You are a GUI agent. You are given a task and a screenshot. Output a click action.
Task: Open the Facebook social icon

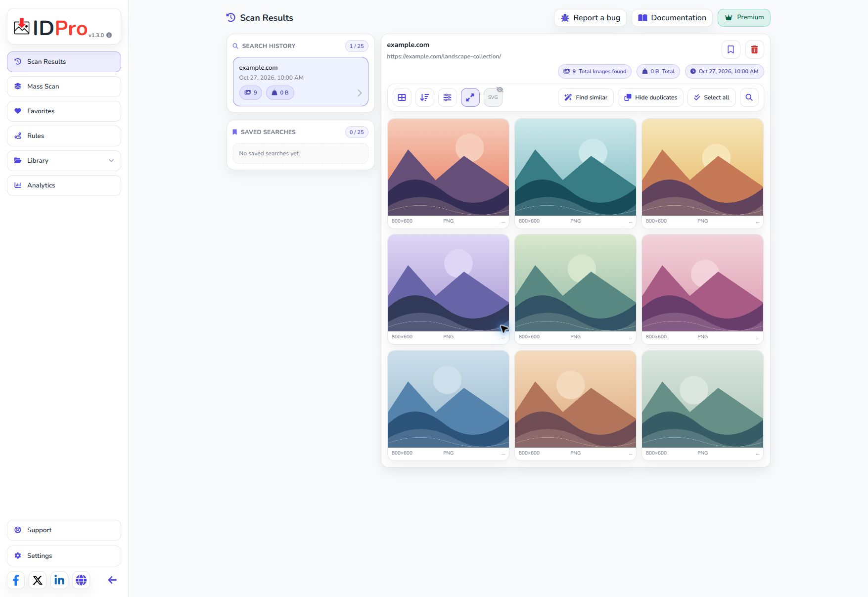[x=16, y=580]
